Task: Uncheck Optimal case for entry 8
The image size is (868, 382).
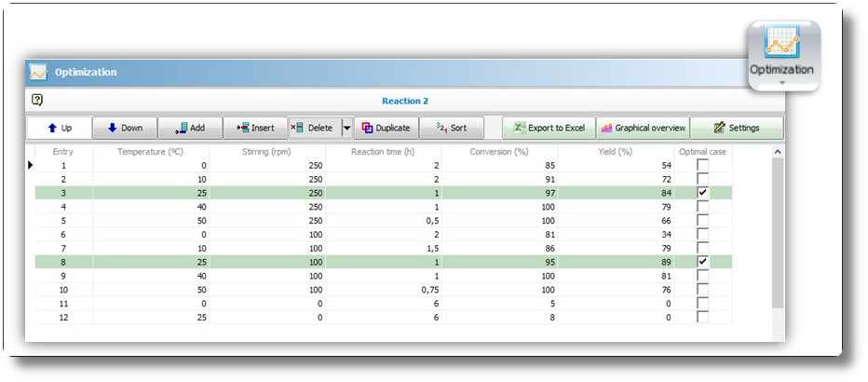Action: (702, 261)
